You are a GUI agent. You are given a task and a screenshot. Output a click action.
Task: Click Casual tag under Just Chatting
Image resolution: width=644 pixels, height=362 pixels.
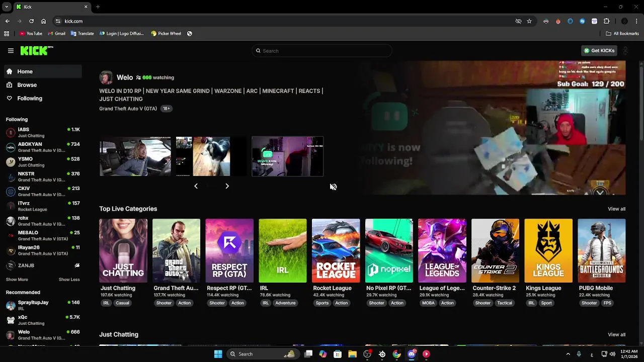[x=122, y=303]
